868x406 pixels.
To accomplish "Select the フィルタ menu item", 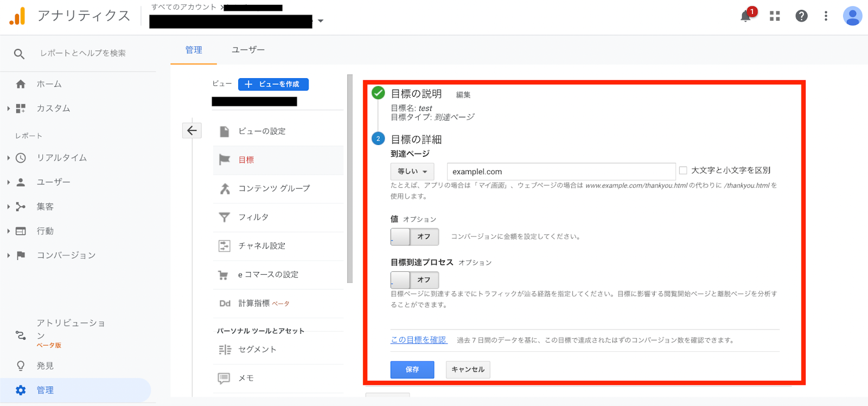I will (x=278, y=217).
